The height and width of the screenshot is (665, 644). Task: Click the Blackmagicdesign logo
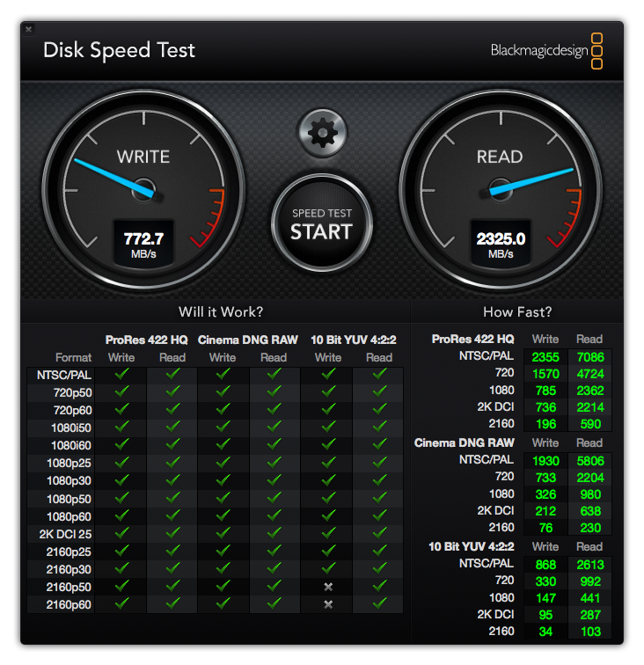[x=546, y=51]
